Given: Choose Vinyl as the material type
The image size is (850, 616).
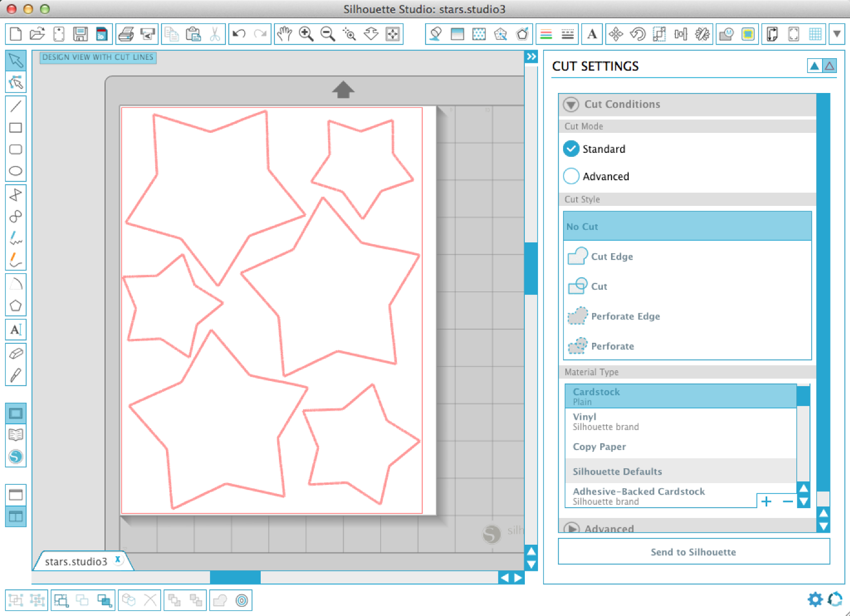Looking at the screenshot, I should (584, 421).
